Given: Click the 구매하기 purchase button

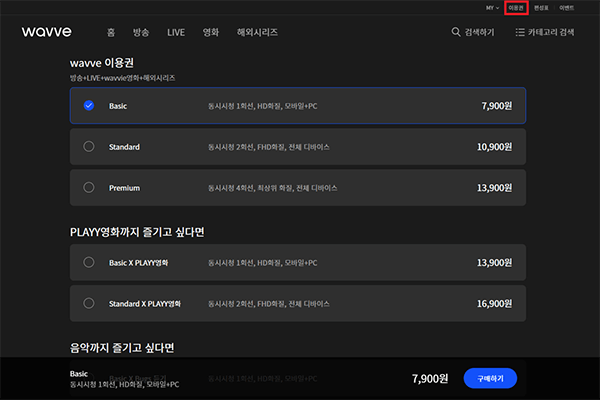Looking at the screenshot, I should pyautogui.click(x=490, y=378).
